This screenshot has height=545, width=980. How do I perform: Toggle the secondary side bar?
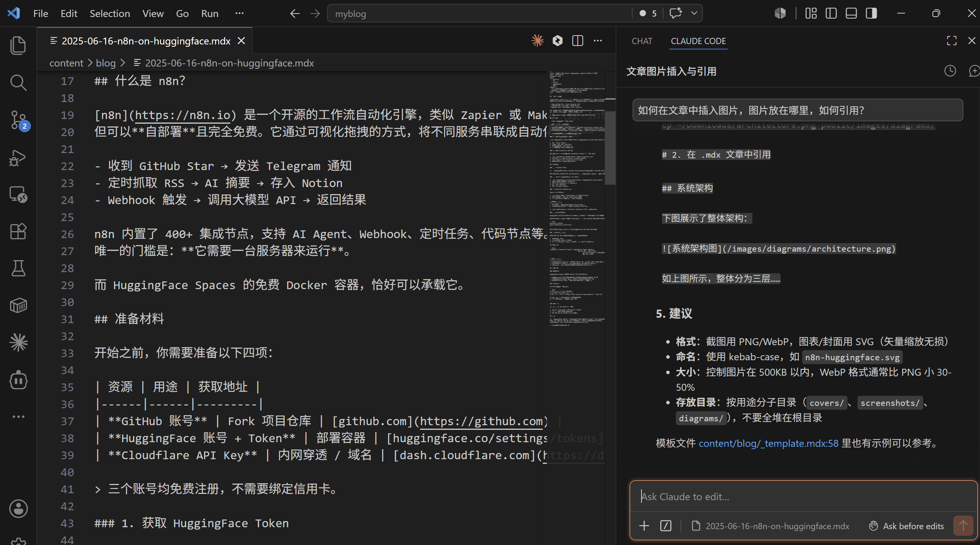(871, 13)
